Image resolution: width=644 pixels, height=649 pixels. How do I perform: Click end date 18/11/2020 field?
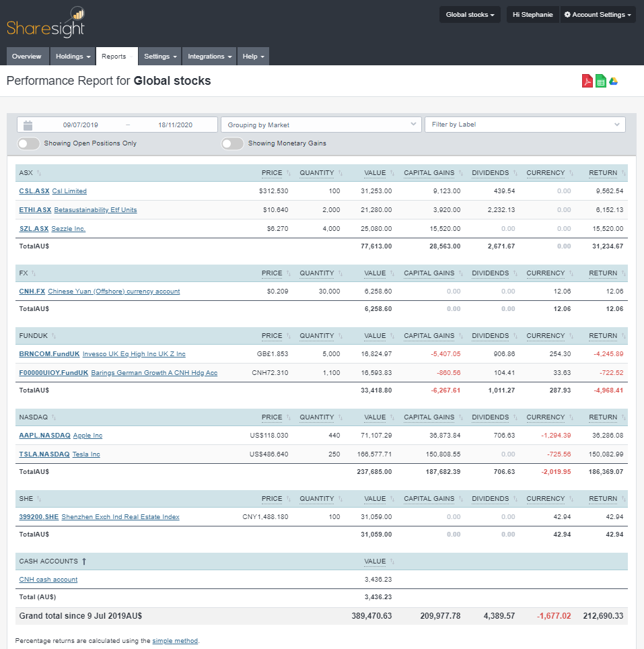tap(175, 125)
